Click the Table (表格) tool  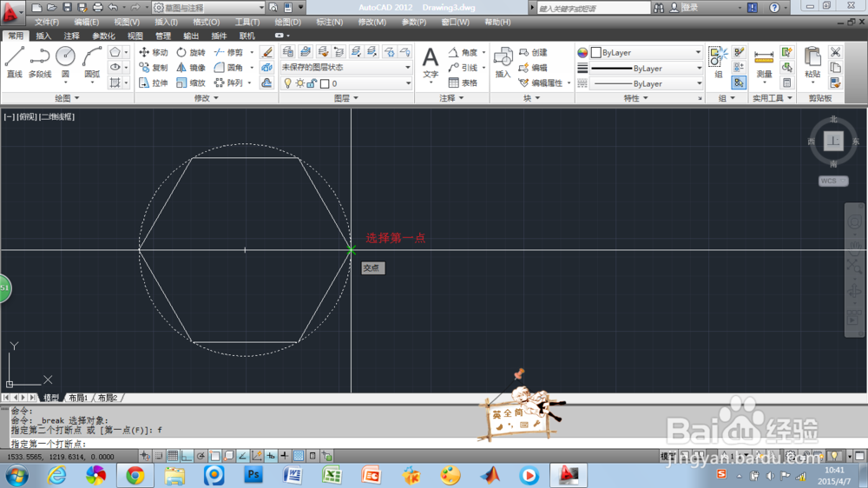point(464,83)
